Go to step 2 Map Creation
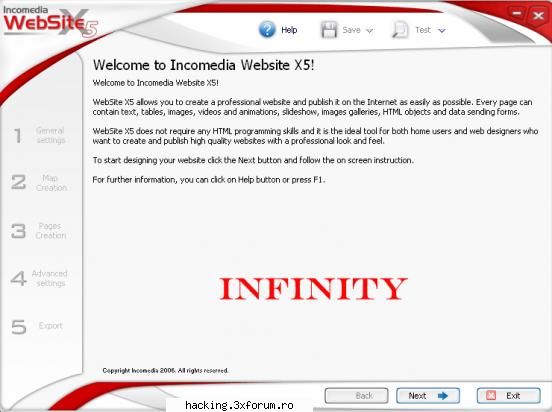 coord(39,183)
